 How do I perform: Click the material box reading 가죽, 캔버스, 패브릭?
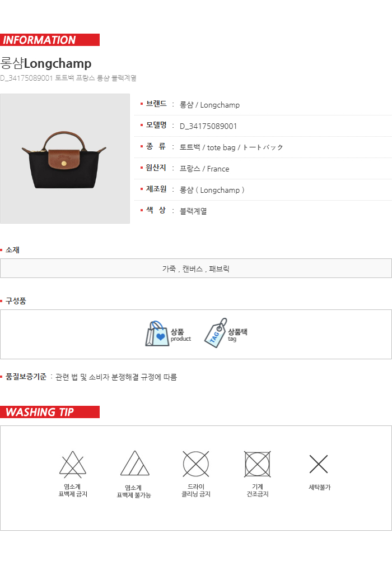click(x=196, y=268)
